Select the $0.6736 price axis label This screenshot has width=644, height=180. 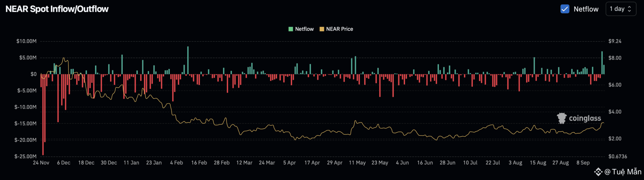coord(618,156)
